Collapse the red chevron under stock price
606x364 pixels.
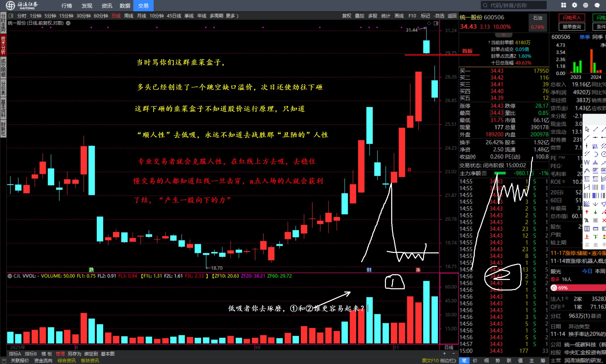503,35
